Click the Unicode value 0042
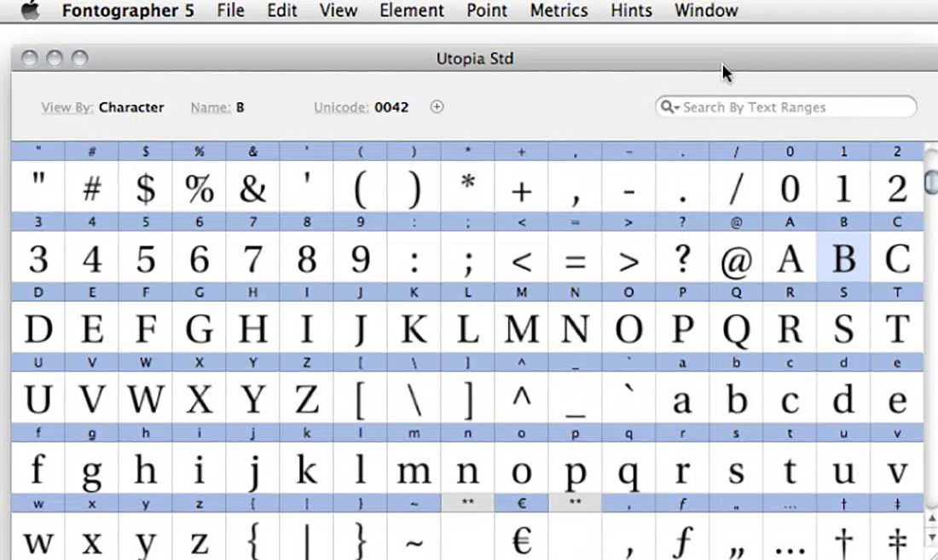The width and height of the screenshot is (938, 560). 391,107
